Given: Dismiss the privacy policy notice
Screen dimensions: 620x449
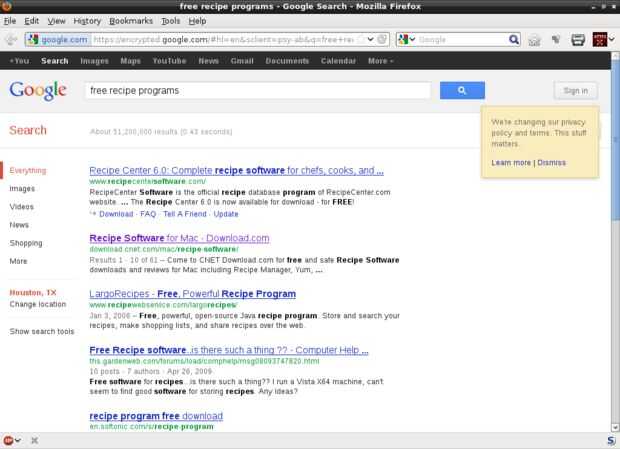Looking at the screenshot, I should 552,162.
